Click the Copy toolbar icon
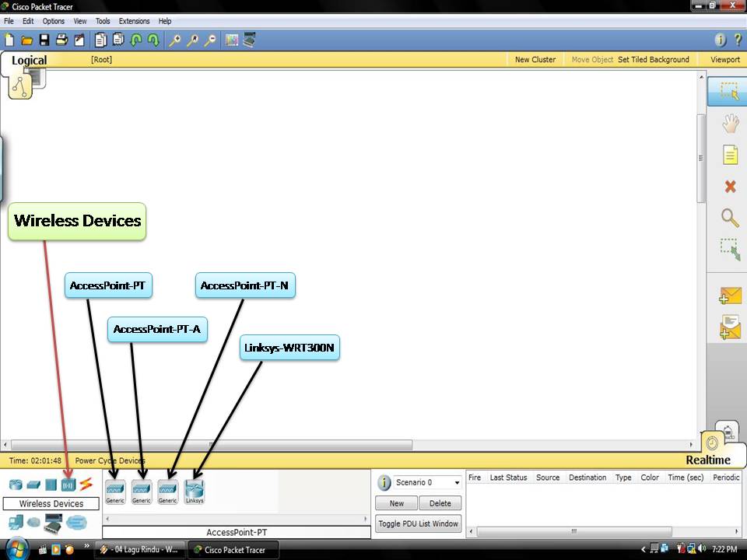 pyautogui.click(x=100, y=40)
